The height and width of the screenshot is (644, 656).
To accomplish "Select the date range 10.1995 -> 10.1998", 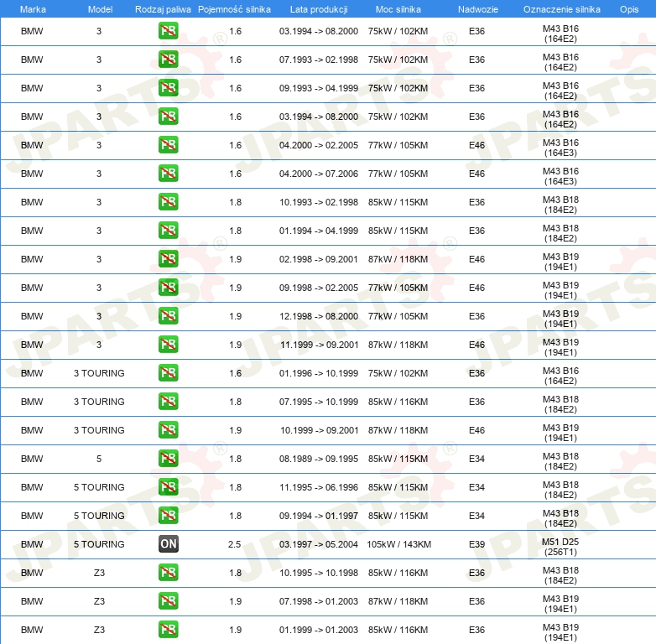I will [319, 573].
